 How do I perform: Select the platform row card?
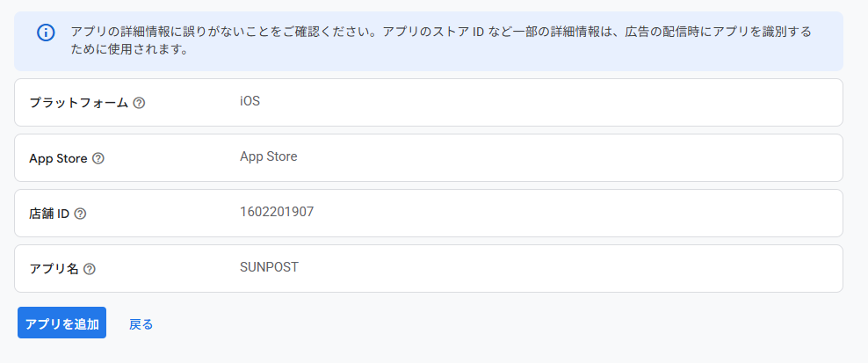pyautogui.click(x=527, y=103)
